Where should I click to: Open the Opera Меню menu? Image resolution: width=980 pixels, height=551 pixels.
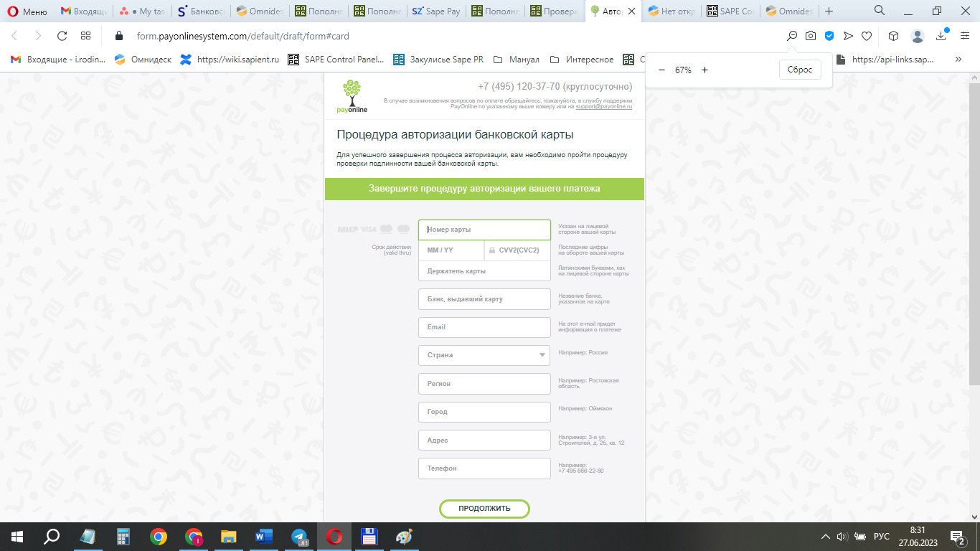pyautogui.click(x=27, y=11)
